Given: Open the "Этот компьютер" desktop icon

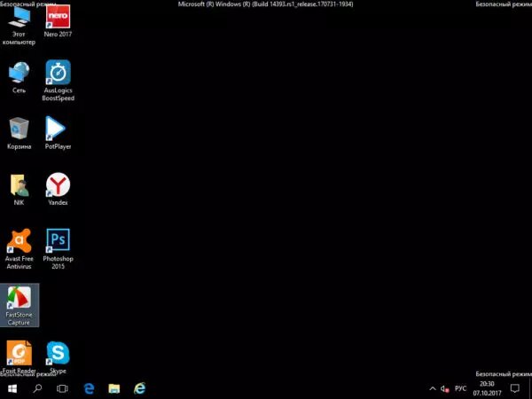Looking at the screenshot, I should [x=19, y=27].
